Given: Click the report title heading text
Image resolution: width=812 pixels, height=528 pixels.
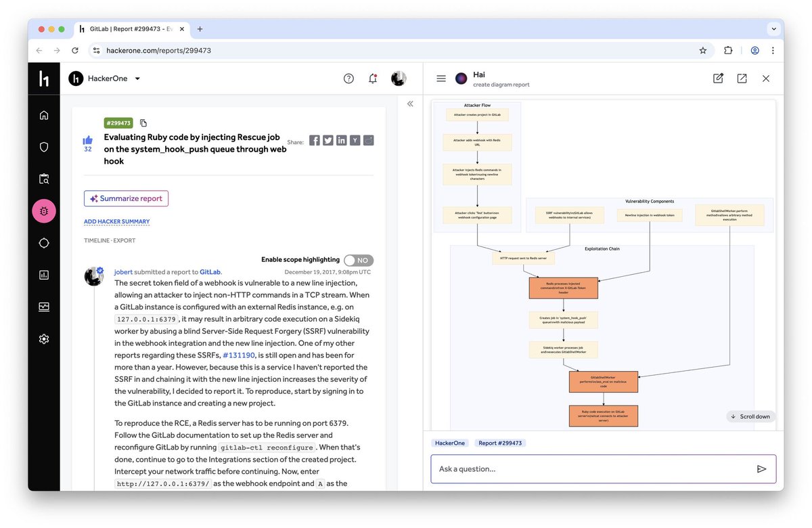Looking at the screenshot, I should click(x=195, y=149).
